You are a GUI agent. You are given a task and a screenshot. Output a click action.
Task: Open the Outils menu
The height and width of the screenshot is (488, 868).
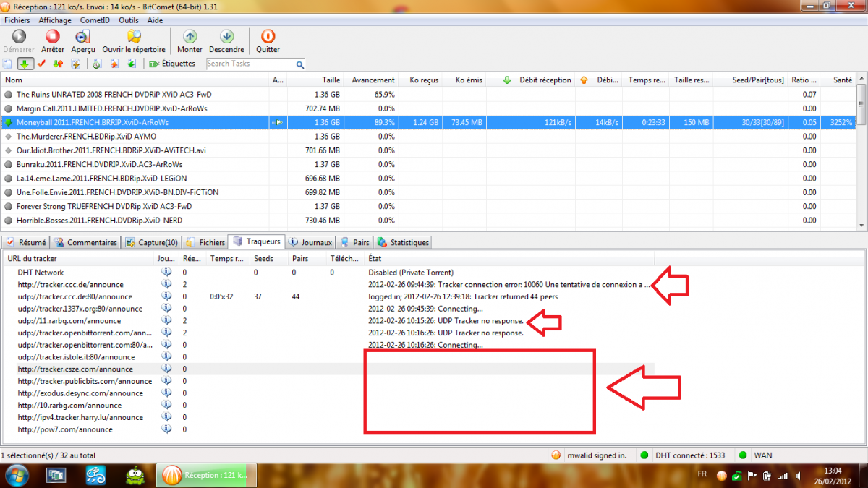pos(129,20)
